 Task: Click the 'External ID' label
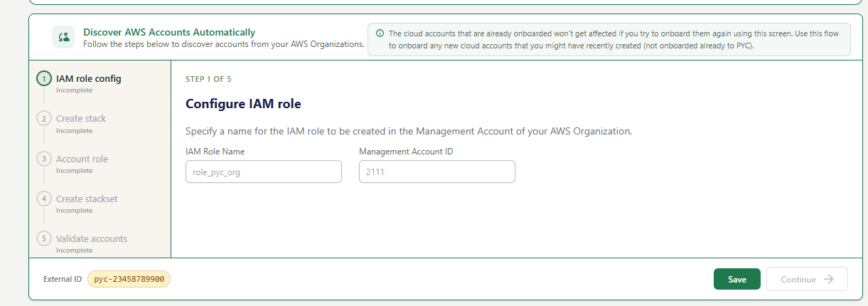pyautogui.click(x=63, y=279)
